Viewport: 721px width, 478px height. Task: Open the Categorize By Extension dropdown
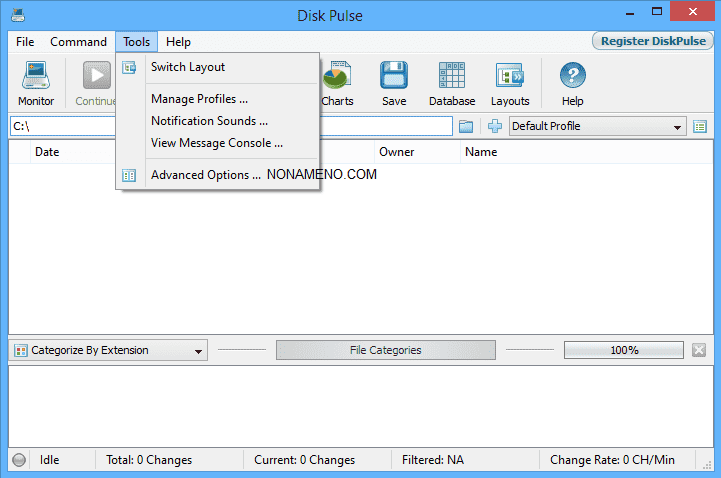coord(108,350)
